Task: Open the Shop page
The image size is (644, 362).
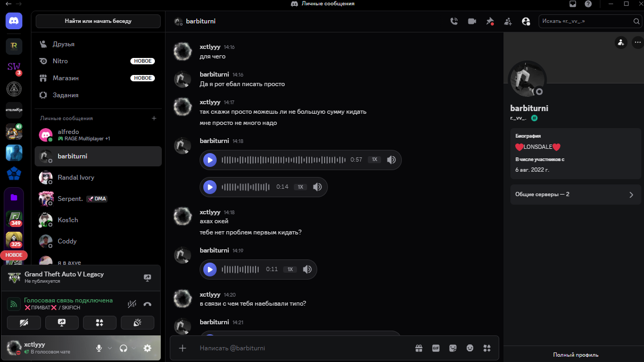Action: coord(98,78)
